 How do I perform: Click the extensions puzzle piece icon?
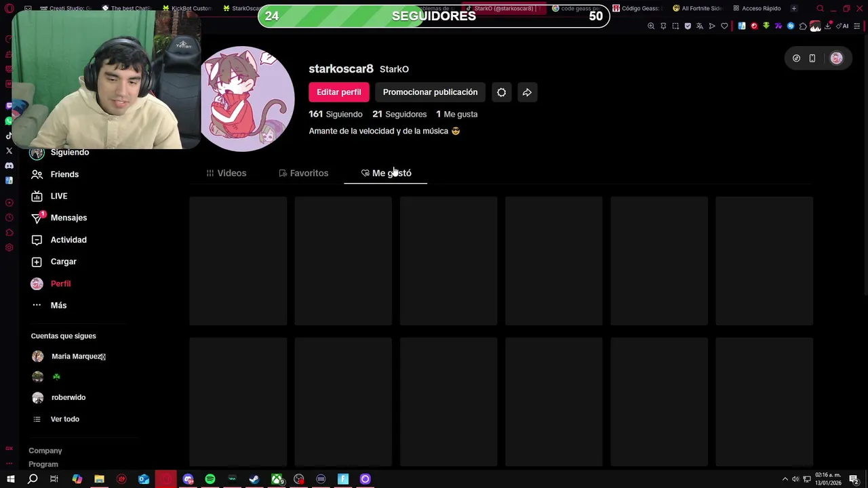(x=803, y=26)
